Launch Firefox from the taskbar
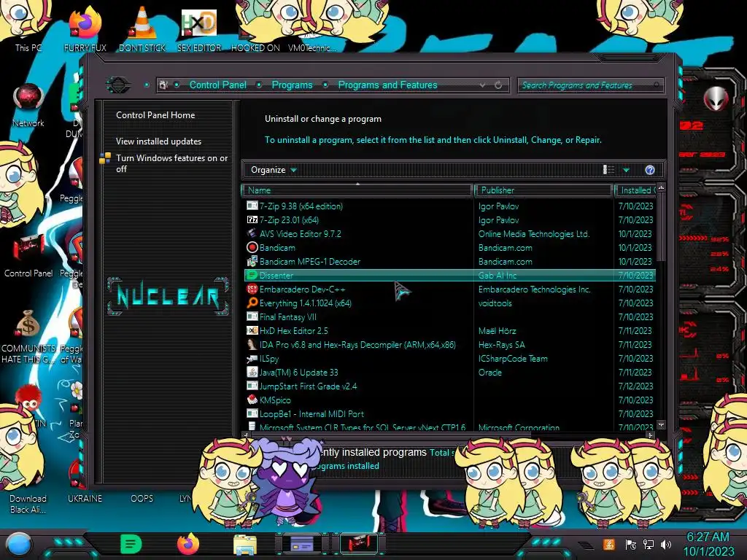 click(x=188, y=544)
